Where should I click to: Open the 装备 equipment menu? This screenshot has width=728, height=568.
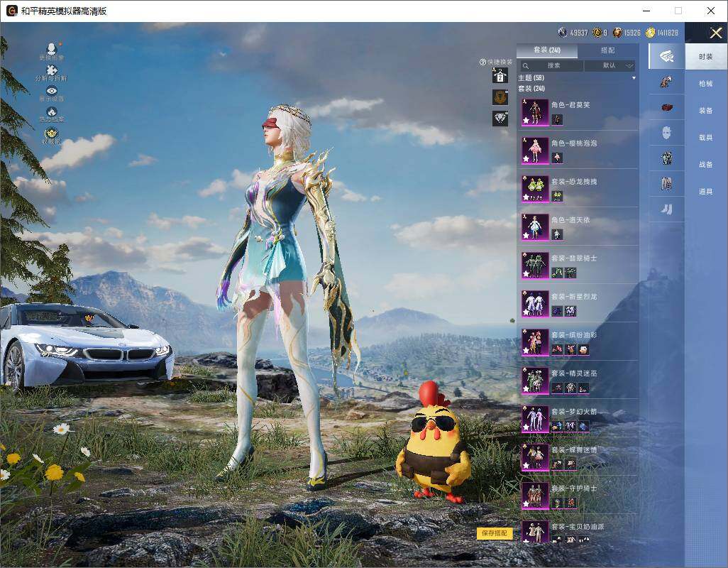click(706, 111)
